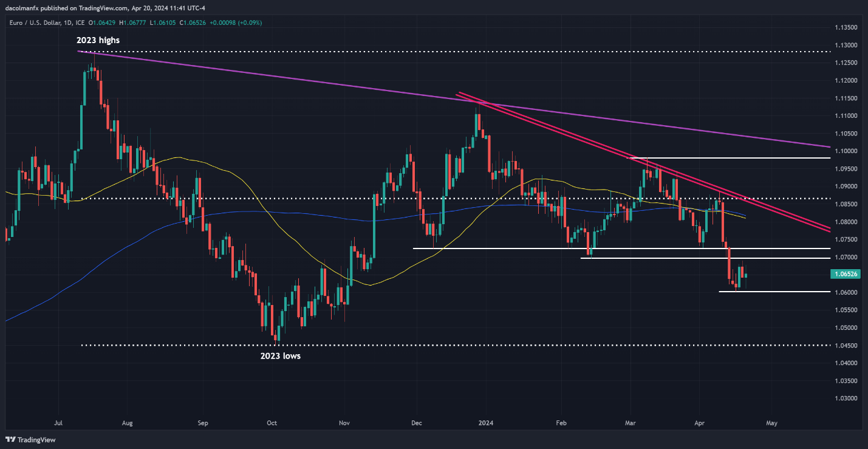868x449 pixels.
Task: Click price axis label 1.06000
Action: pyautogui.click(x=846, y=292)
